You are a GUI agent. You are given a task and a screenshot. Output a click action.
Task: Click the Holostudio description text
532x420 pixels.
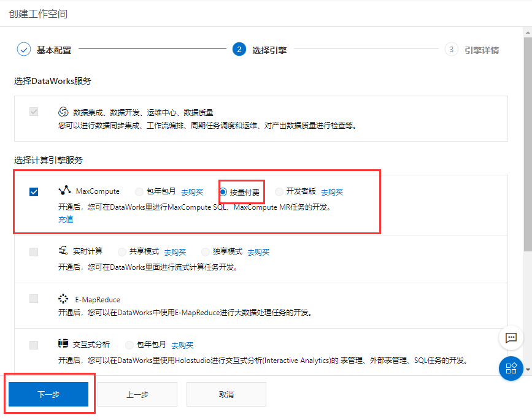coord(264,361)
